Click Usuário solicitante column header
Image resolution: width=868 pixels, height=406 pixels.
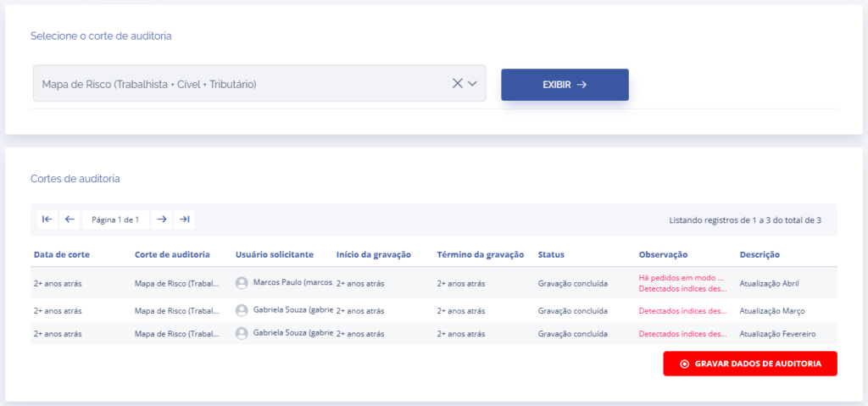(275, 254)
